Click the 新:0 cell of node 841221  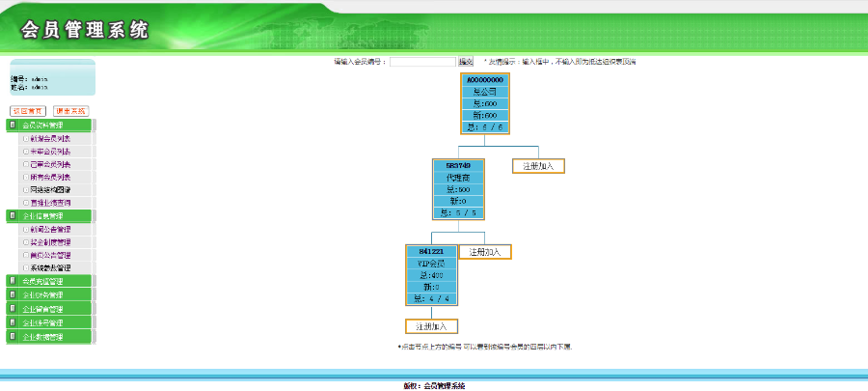(x=432, y=287)
